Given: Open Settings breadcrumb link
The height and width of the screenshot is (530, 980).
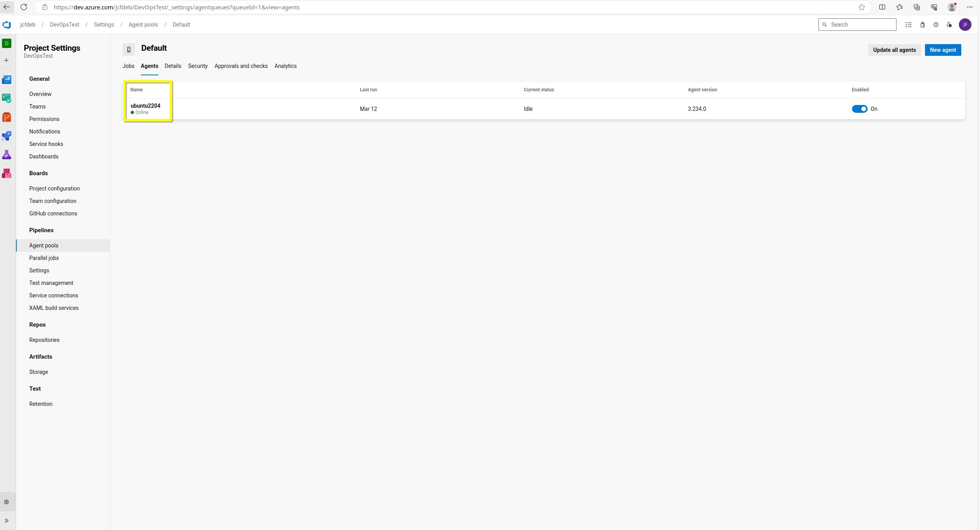Looking at the screenshot, I should [104, 25].
